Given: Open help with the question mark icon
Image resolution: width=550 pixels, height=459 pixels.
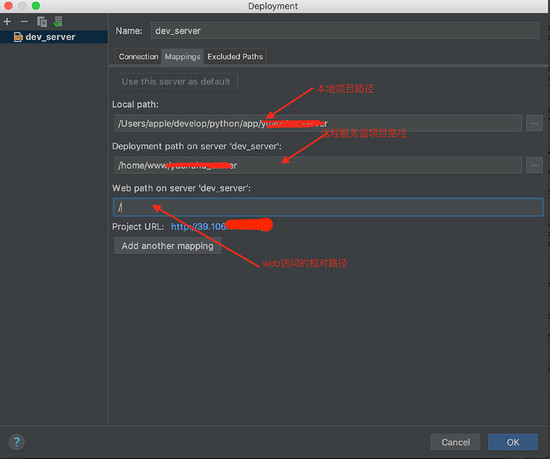Looking at the screenshot, I should (x=16, y=442).
